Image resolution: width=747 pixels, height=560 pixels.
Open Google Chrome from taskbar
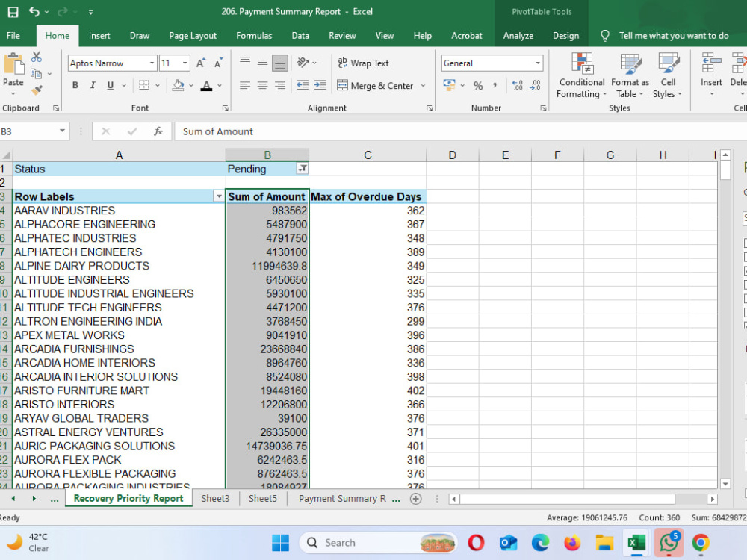(x=701, y=542)
